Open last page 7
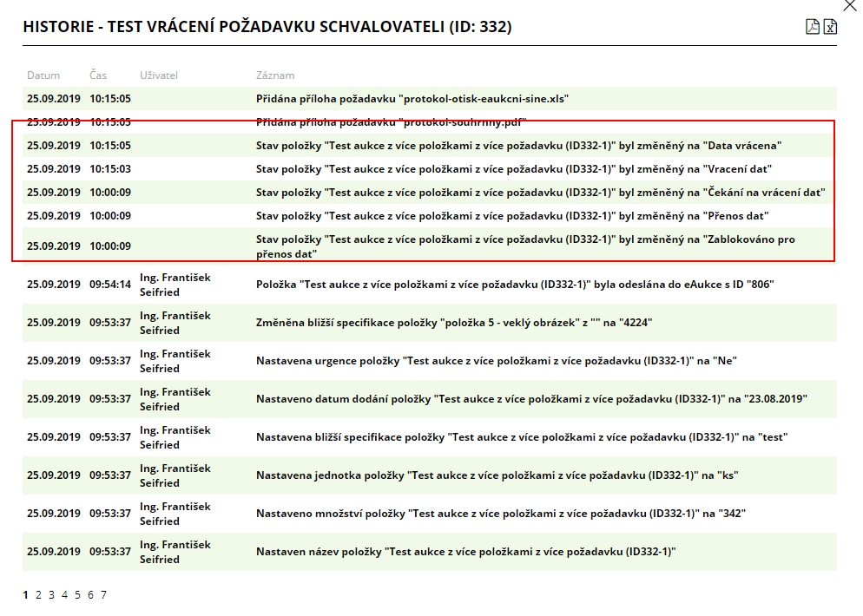 (x=103, y=594)
